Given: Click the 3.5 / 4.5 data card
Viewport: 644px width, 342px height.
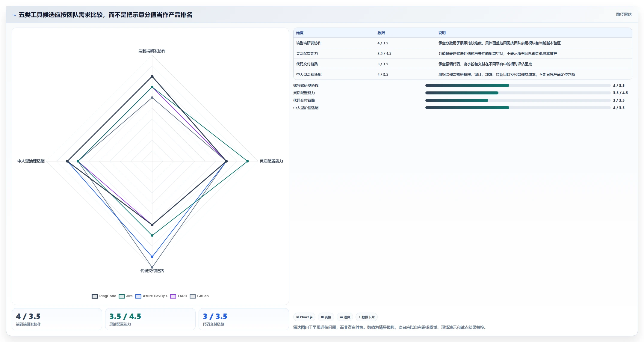Looking at the screenshot, I should pos(150,319).
